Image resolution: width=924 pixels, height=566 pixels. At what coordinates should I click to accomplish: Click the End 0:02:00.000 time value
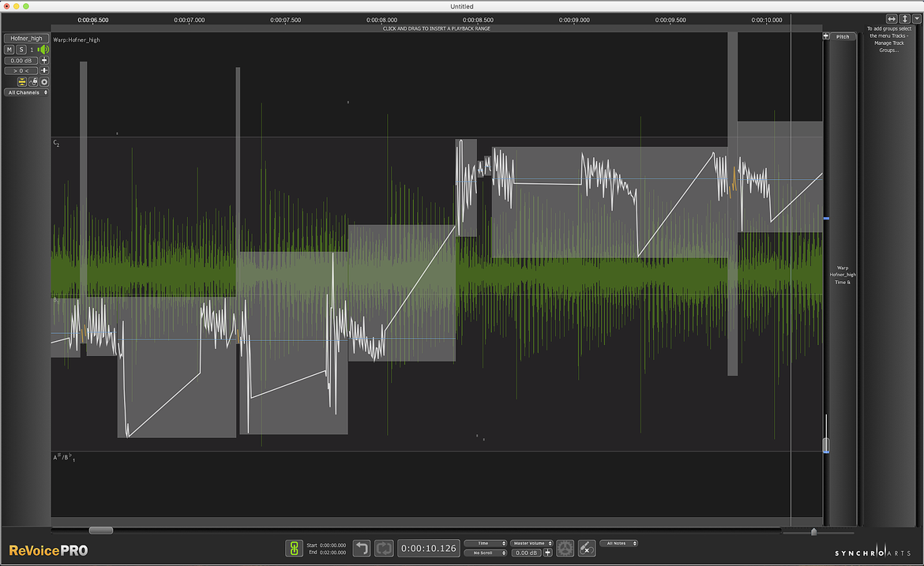pyautogui.click(x=333, y=553)
